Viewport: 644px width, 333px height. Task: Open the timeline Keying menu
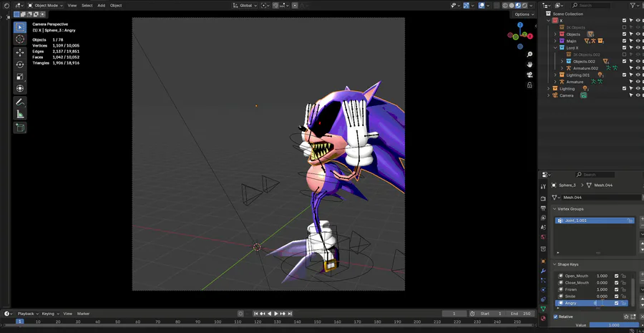click(x=50, y=314)
